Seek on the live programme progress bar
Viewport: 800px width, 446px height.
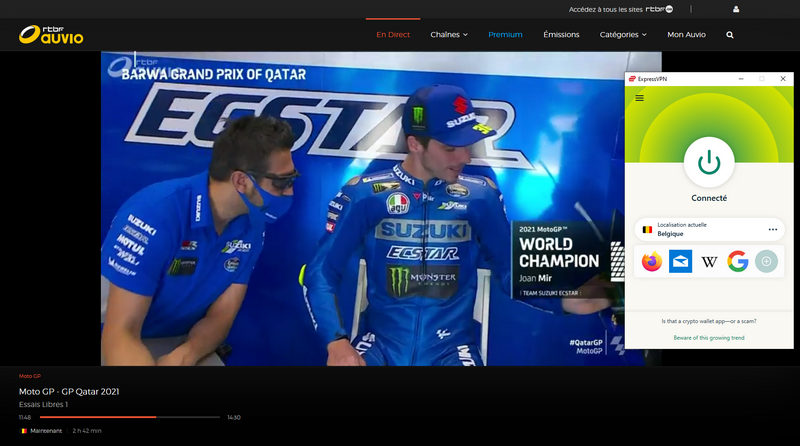pyautogui.click(x=130, y=417)
